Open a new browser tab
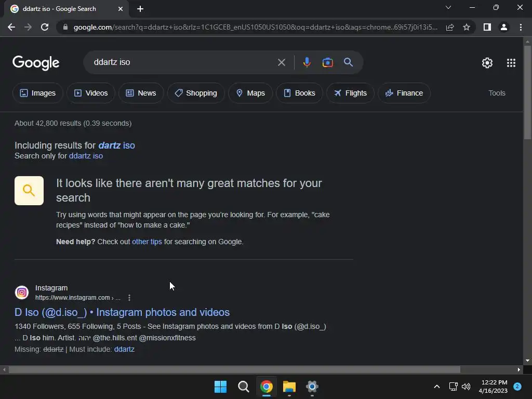 [x=140, y=9]
